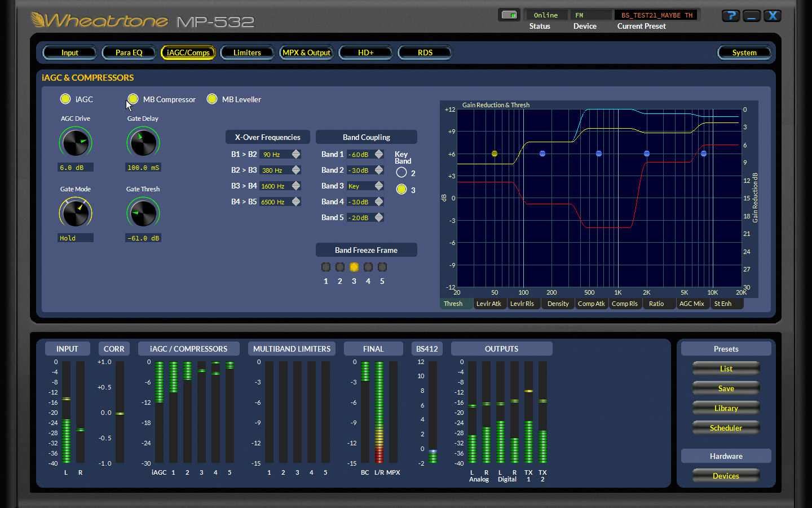Switch to the Ratio graph tab

pos(656,304)
